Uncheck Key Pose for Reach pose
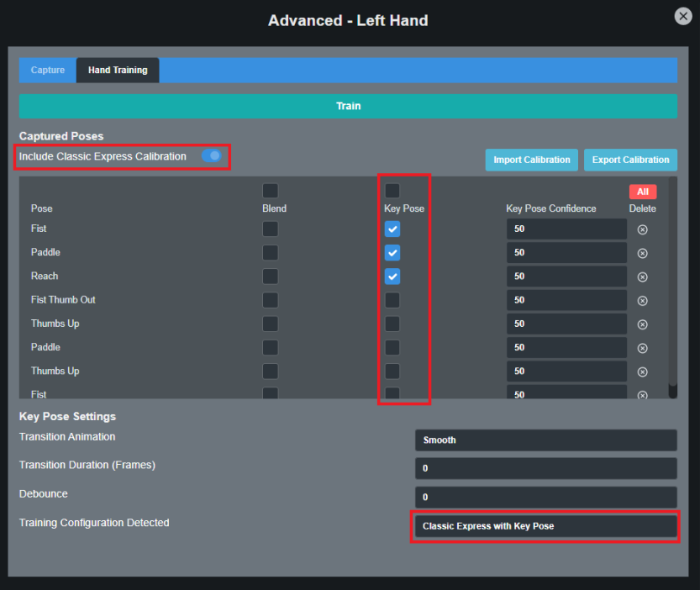This screenshot has height=590, width=700. [392, 277]
